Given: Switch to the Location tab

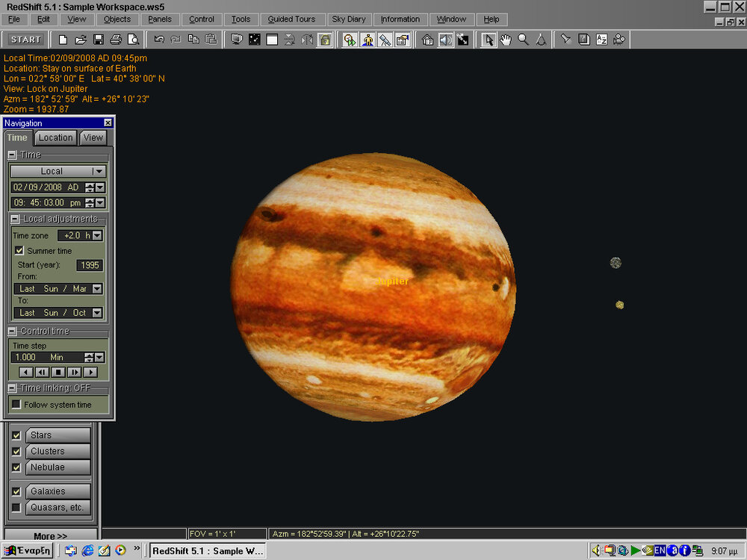Looking at the screenshot, I should (55, 137).
